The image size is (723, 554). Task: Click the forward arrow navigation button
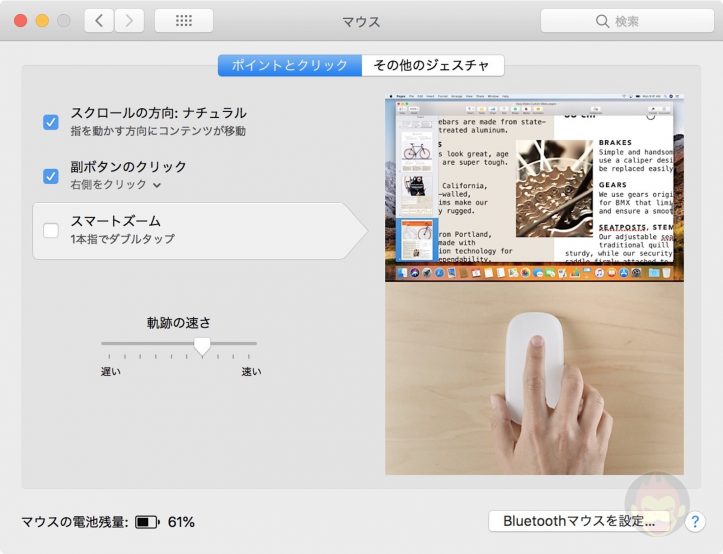point(129,21)
